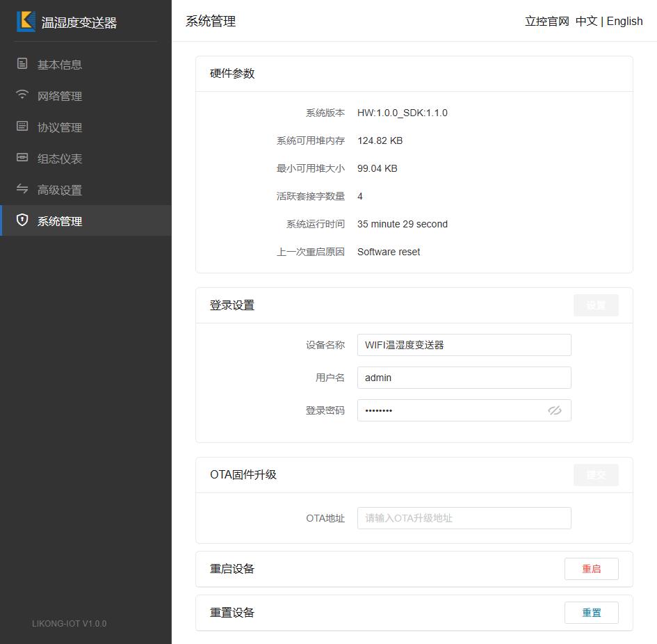Focus the 用户名 input with admin
The height and width of the screenshot is (644, 657).
(x=464, y=378)
